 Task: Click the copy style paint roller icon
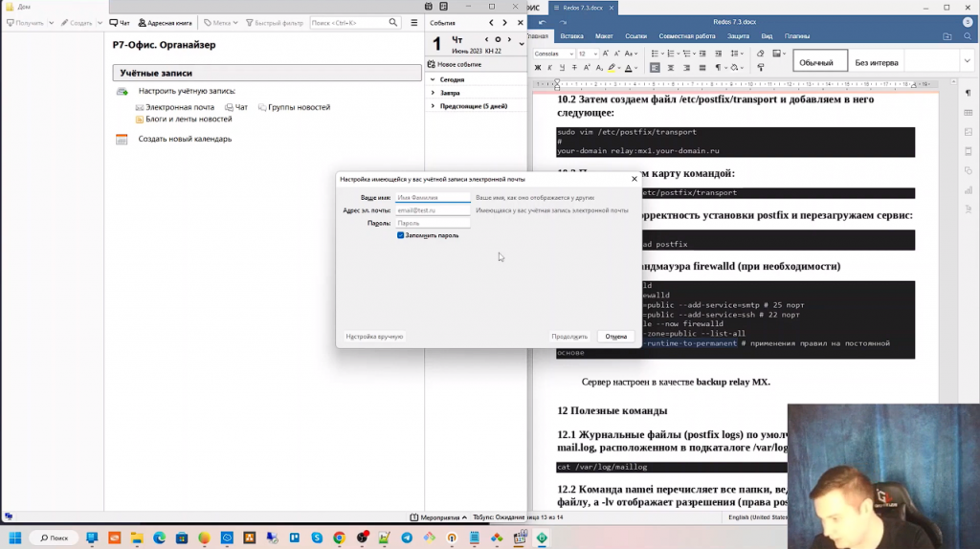[x=761, y=68]
